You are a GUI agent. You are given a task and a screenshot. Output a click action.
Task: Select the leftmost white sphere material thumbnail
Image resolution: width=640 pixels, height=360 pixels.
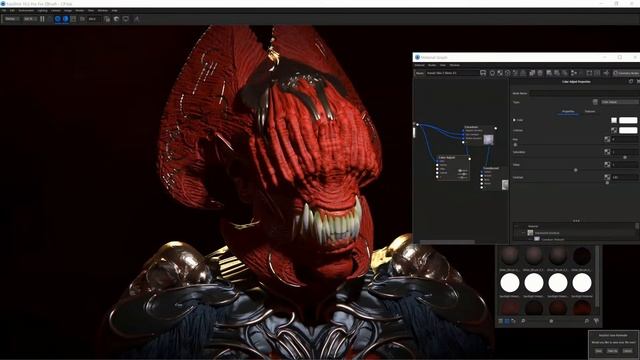510,282
